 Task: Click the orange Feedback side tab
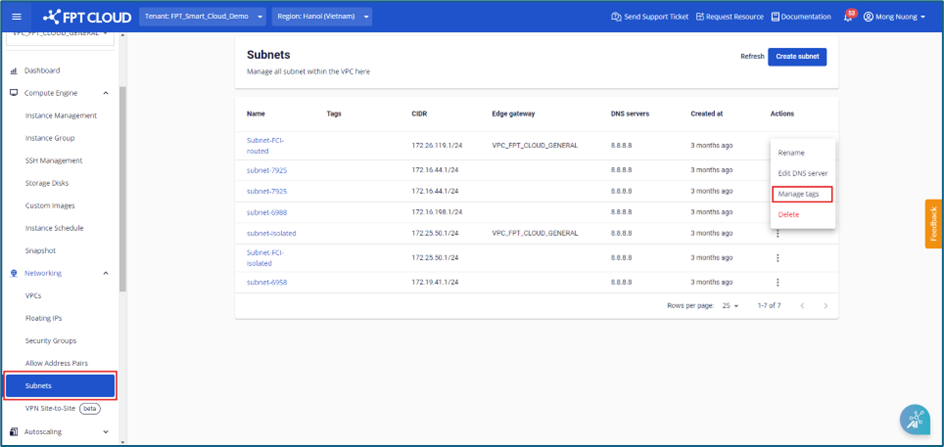click(x=934, y=223)
